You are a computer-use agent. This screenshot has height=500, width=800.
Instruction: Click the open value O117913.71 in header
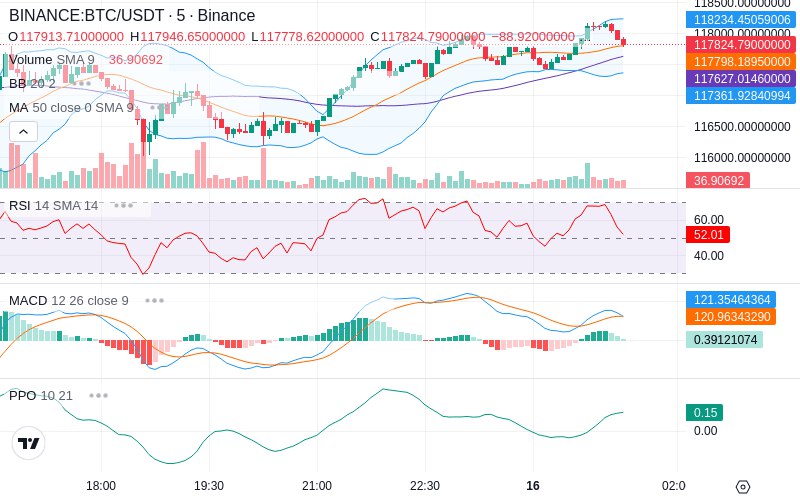(x=66, y=37)
